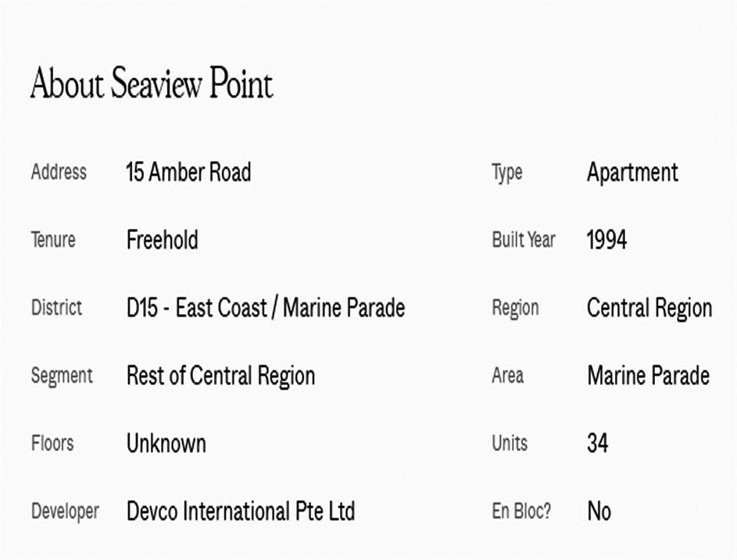Click the "Rest of Central Region" segment value
This screenshot has height=560, width=737.
(220, 376)
